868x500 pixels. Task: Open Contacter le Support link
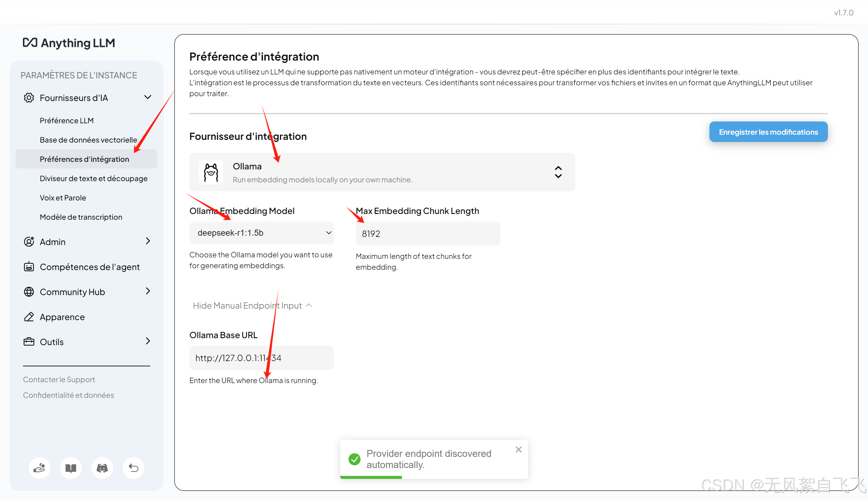pyautogui.click(x=59, y=379)
